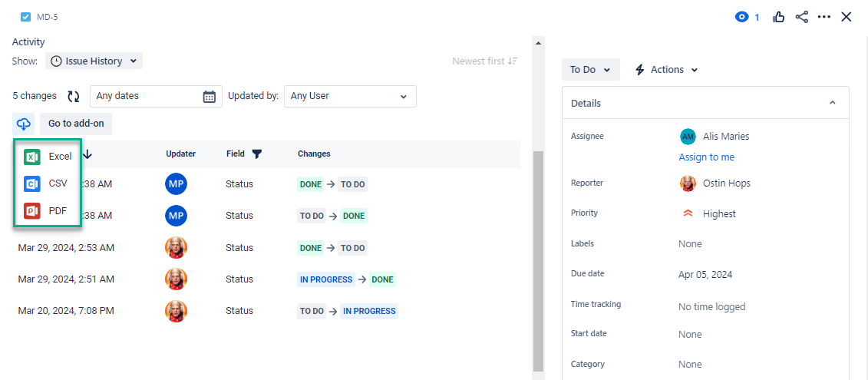Open the Issue History show dropdown
The width and height of the screenshot is (868, 380).
[94, 61]
